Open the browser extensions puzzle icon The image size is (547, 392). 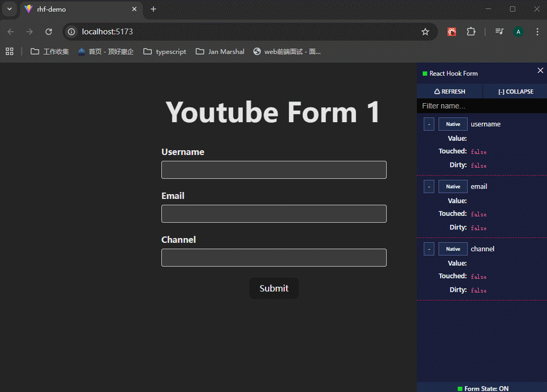pyautogui.click(x=471, y=32)
